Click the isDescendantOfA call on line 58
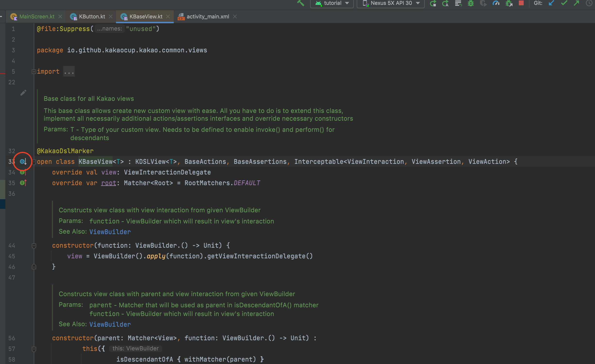The image size is (595, 364). point(145,359)
